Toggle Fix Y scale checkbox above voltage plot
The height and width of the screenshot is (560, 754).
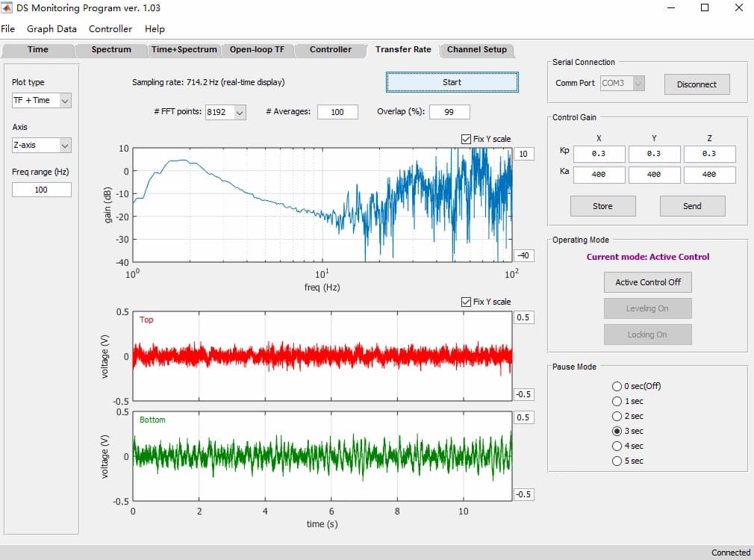click(x=466, y=302)
